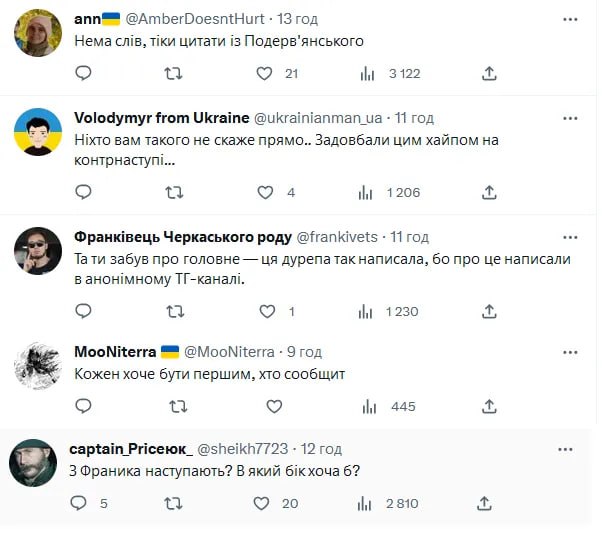Share captain_Priceюк_'s tweet

(x=485, y=503)
